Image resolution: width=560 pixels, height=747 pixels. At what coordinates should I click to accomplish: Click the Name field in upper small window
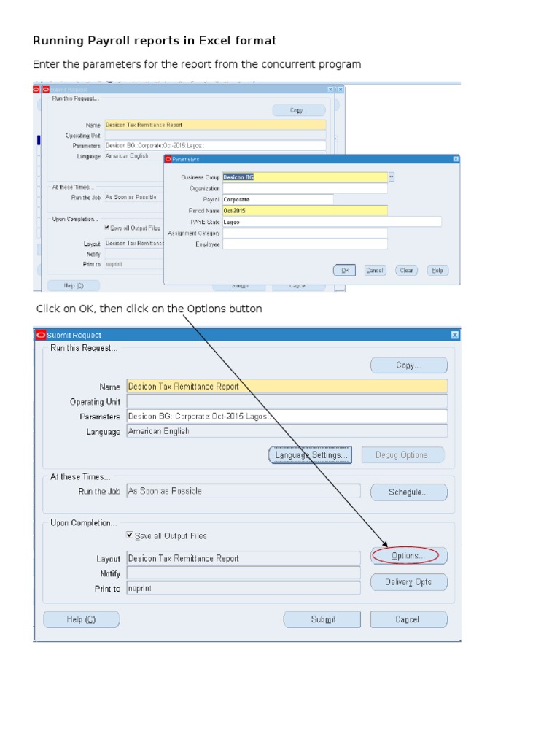click(215, 125)
